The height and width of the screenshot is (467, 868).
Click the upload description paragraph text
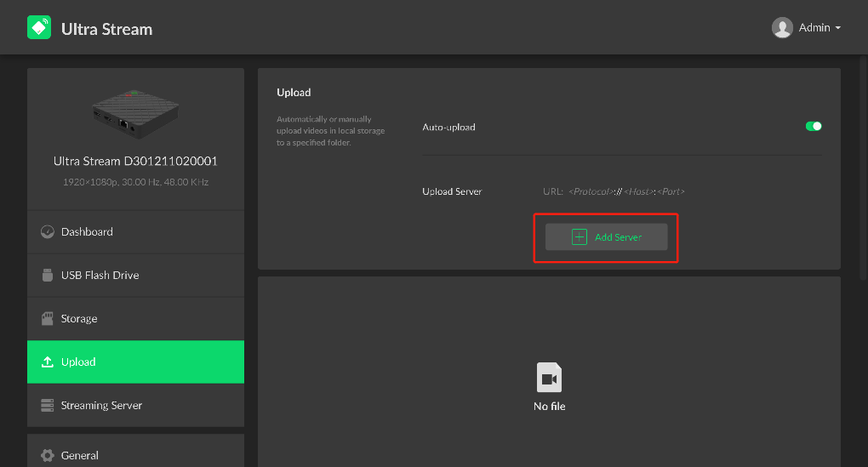click(x=331, y=131)
